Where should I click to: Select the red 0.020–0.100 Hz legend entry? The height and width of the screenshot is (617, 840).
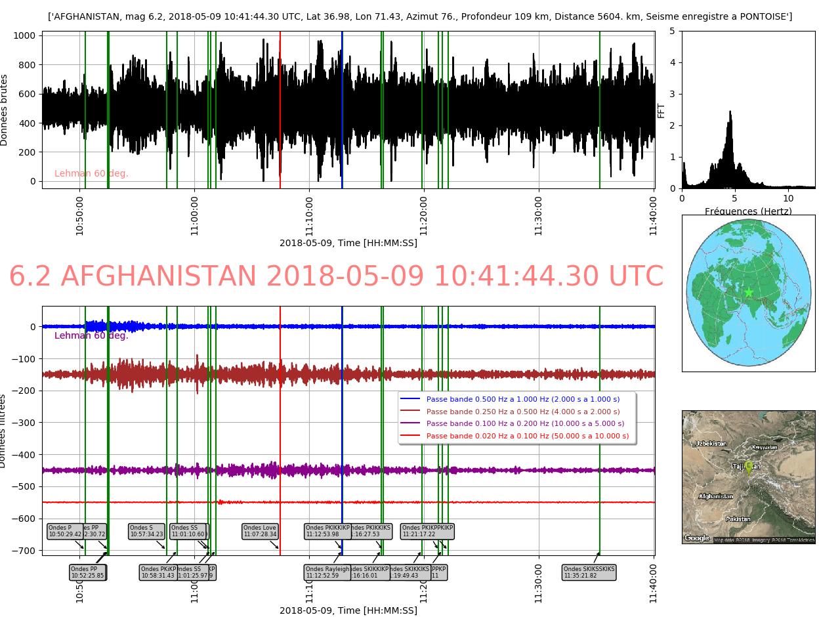(x=522, y=436)
